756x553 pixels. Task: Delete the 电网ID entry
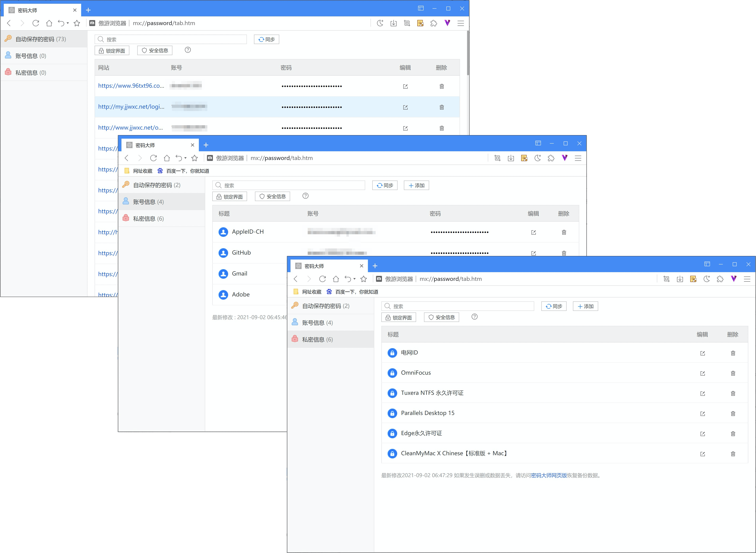pyautogui.click(x=733, y=353)
